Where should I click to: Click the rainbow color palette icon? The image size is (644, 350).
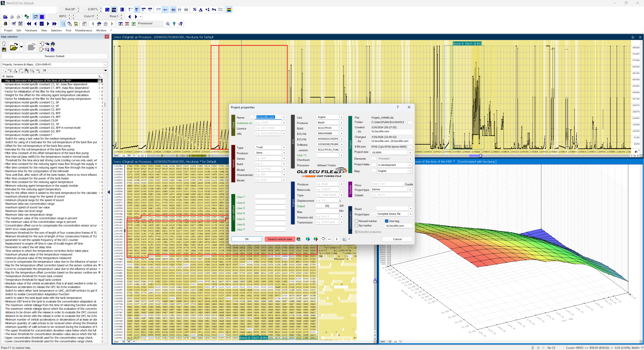point(229,10)
